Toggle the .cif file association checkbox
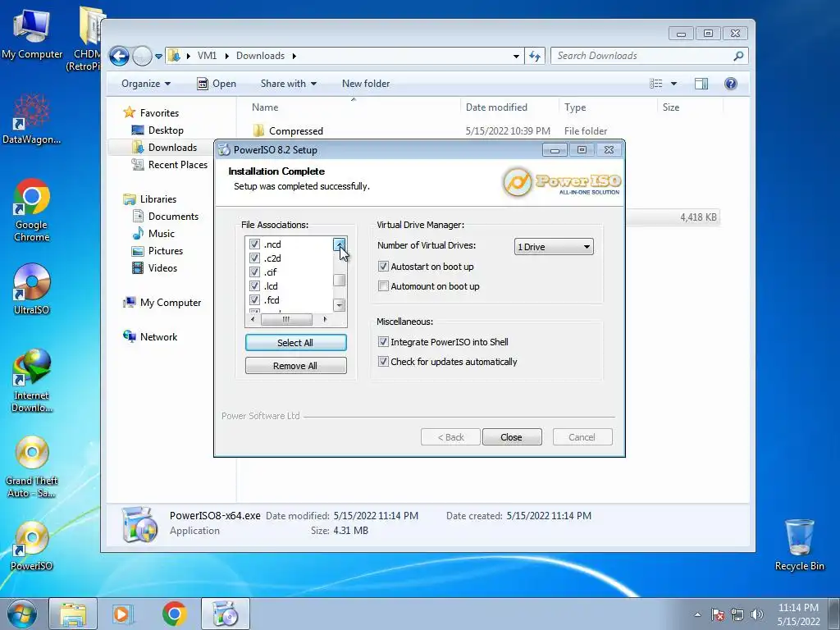The height and width of the screenshot is (630, 840). [x=254, y=272]
